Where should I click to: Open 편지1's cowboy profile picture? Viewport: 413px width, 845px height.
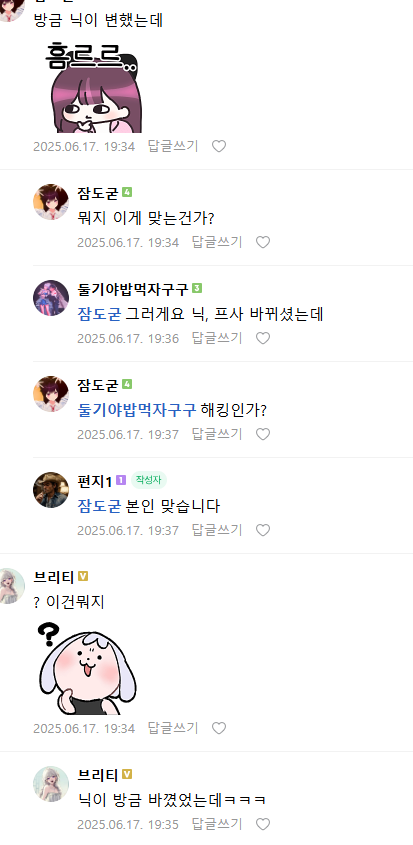pyautogui.click(x=51, y=490)
